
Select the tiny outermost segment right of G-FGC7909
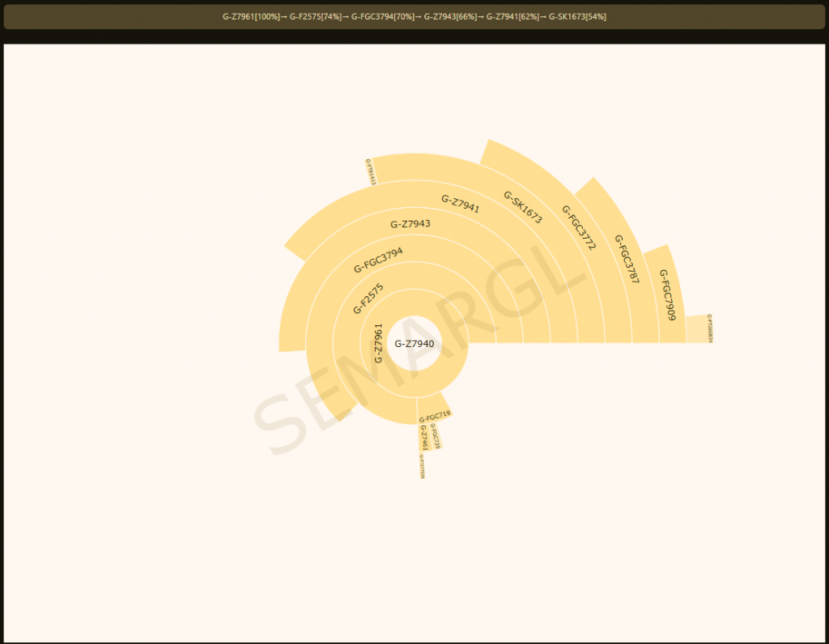click(x=698, y=329)
